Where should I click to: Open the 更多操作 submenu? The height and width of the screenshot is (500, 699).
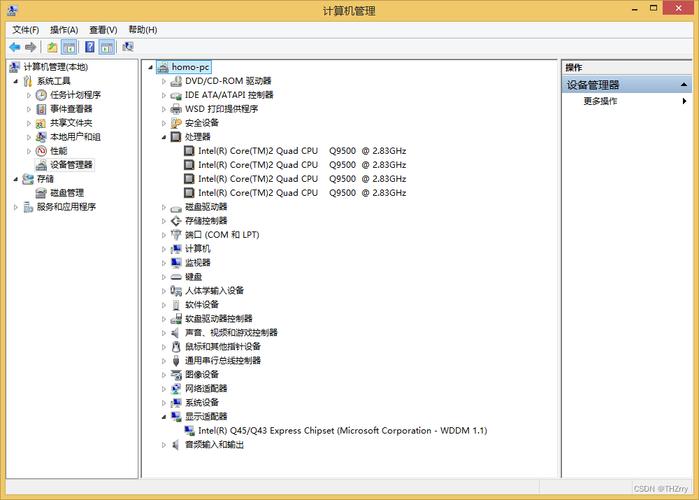[x=627, y=101]
